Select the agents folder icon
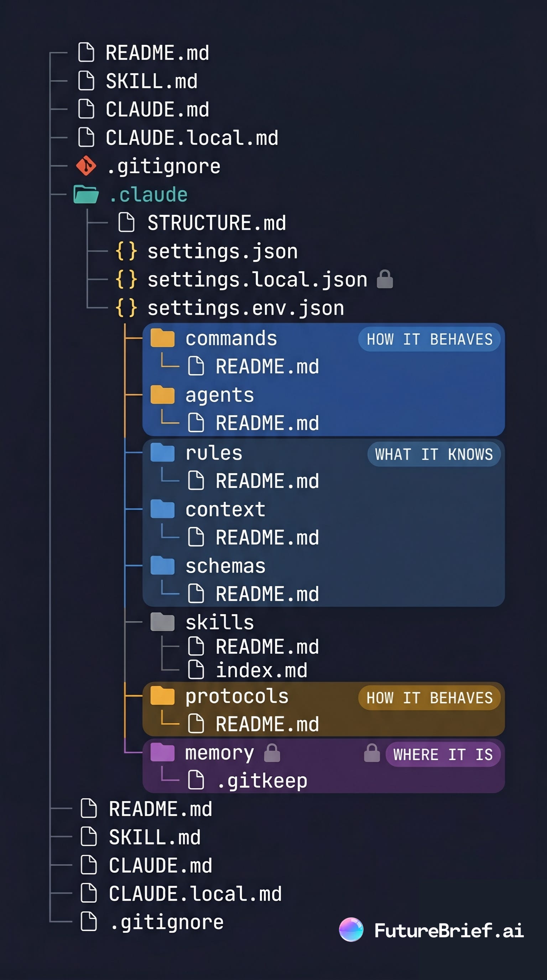Viewport: 547px width, 980px height. coord(162,395)
